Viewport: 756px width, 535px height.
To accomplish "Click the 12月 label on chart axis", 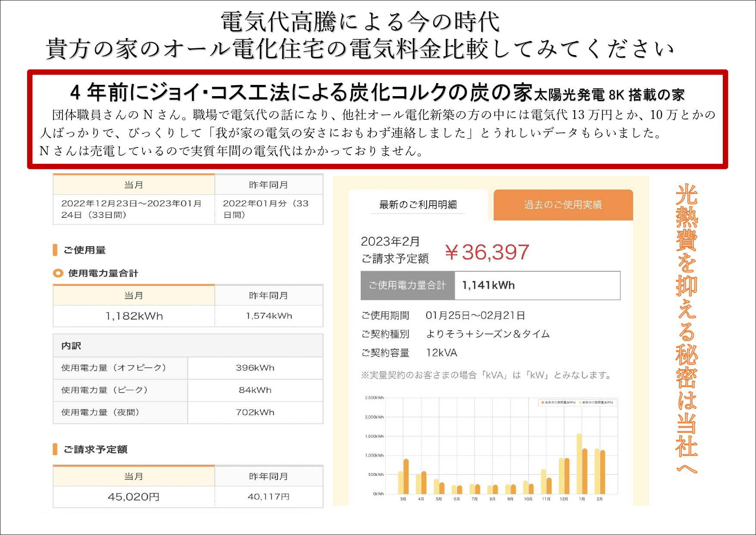I will pyautogui.click(x=564, y=499).
